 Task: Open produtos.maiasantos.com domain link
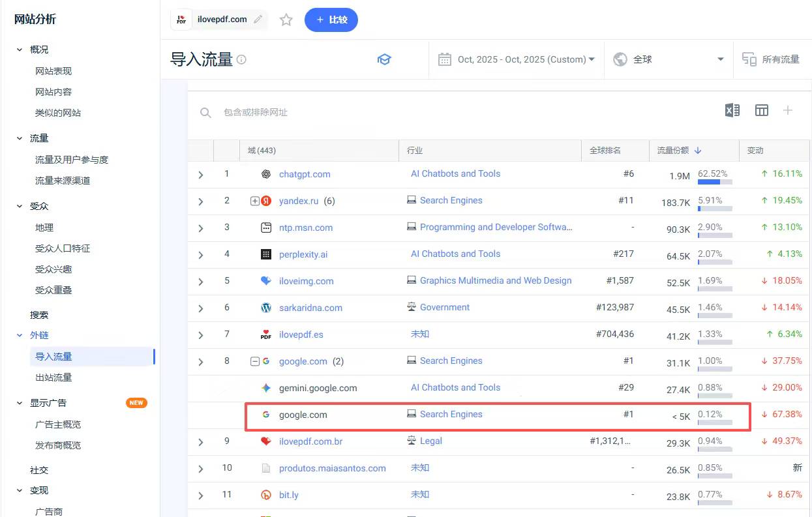click(x=333, y=469)
